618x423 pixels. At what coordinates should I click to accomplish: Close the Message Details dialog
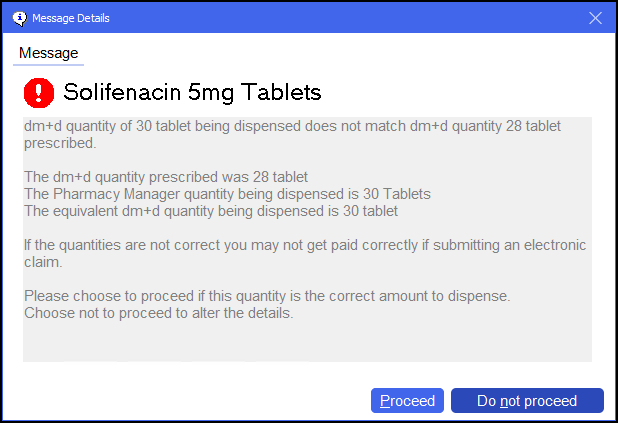tap(595, 18)
